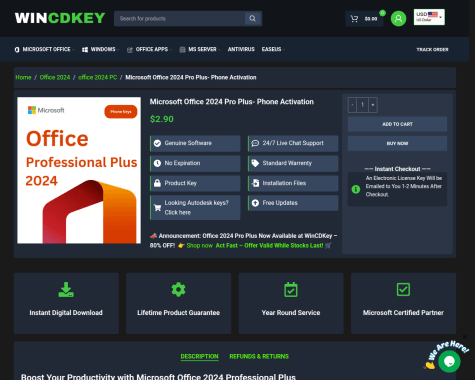Expand the Office Apps menu

point(149,49)
